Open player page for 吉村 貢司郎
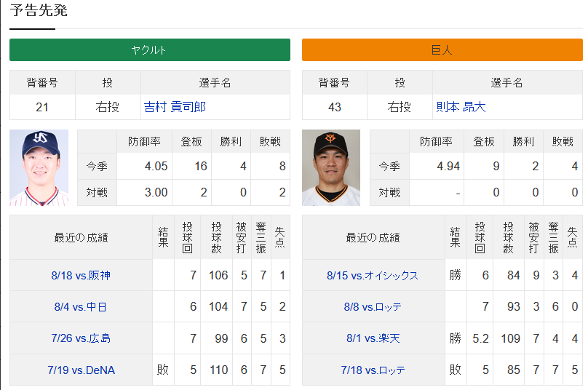 tap(175, 107)
